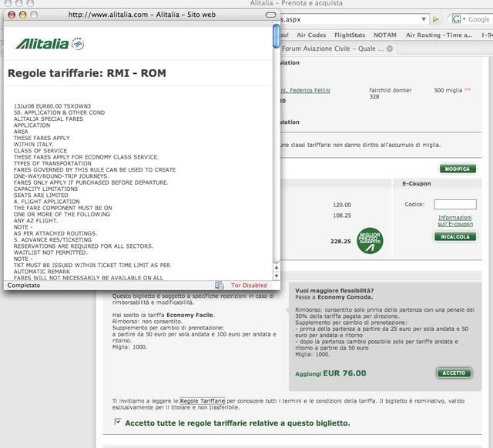Click the Tor Disabled status indicator

tap(249, 286)
